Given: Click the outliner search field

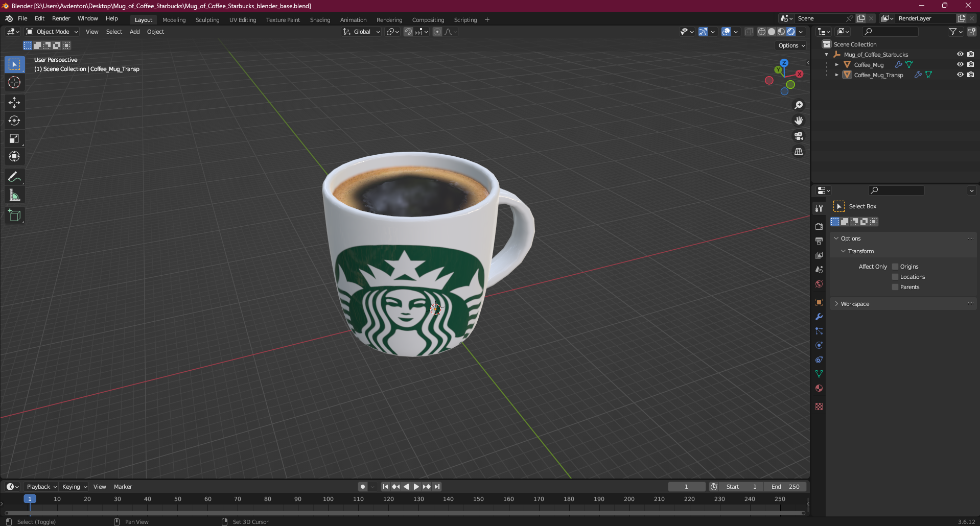Looking at the screenshot, I should coord(890,32).
